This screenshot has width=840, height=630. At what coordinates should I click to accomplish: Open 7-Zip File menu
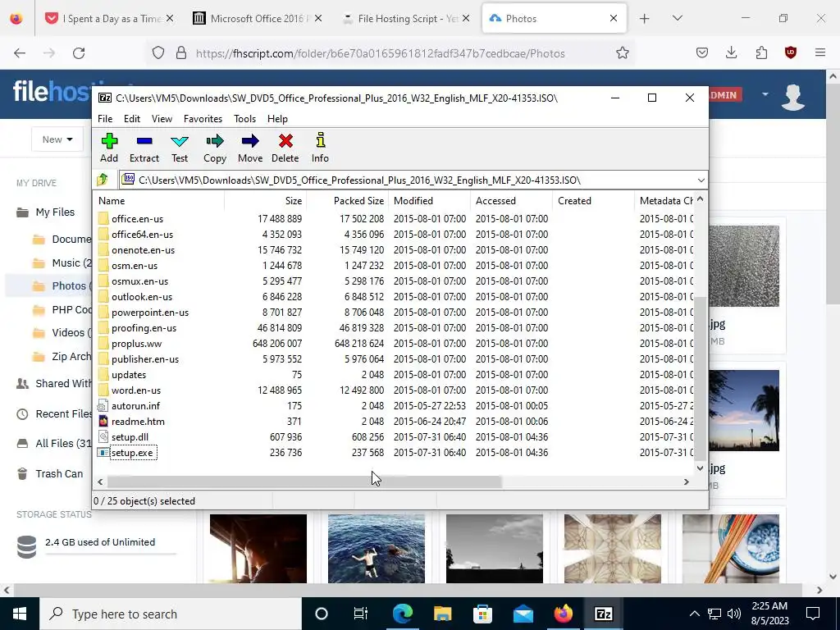coord(105,119)
